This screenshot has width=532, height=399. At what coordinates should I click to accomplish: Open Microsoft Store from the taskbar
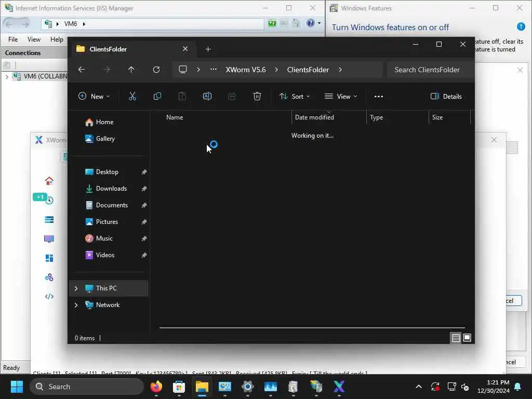179,387
